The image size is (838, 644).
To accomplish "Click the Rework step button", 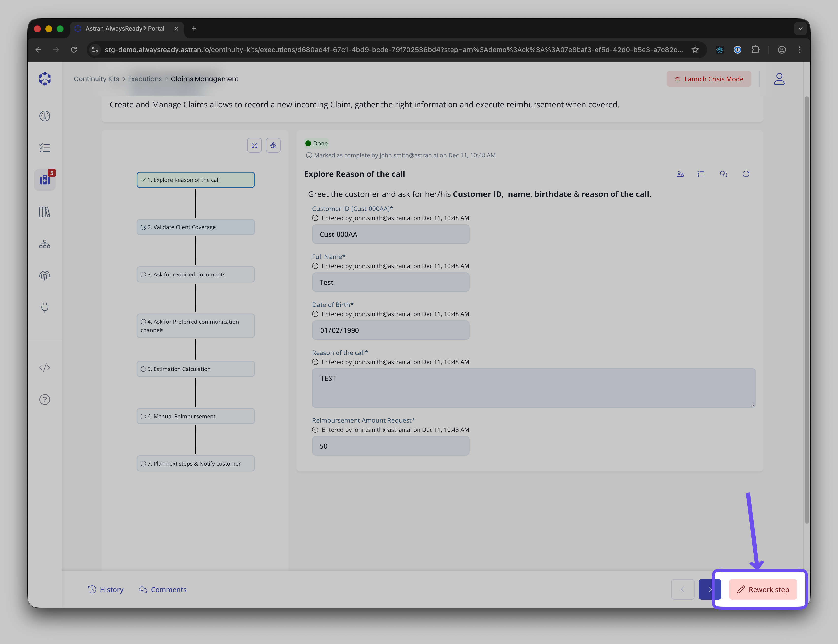I will pyautogui.click(x=763, y=589).
